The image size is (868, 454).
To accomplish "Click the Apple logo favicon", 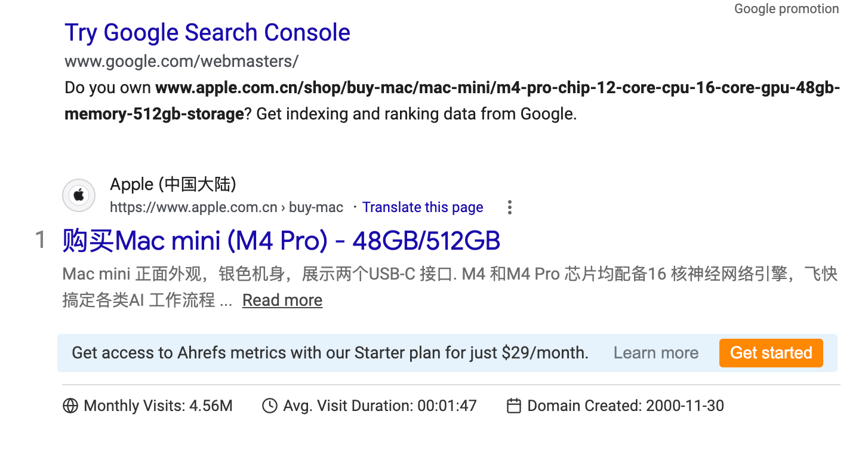I will click(x=79, y=195).
